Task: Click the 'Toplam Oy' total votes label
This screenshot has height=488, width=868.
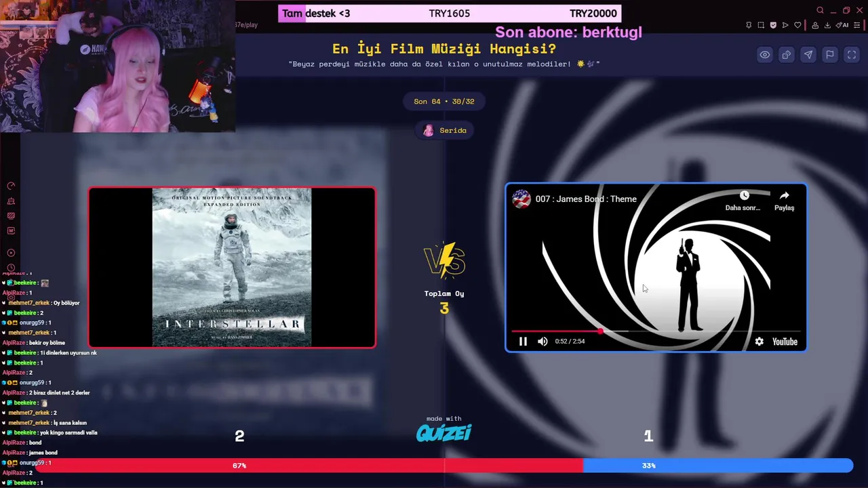Action: point(444,293)
